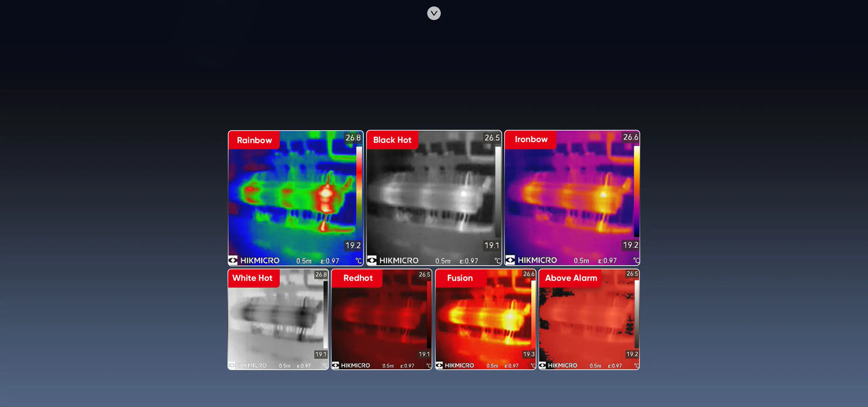Click the HIKMICRO logo in Rainbow image
Screen dimensions: 868x407
(x=254, y=261)
